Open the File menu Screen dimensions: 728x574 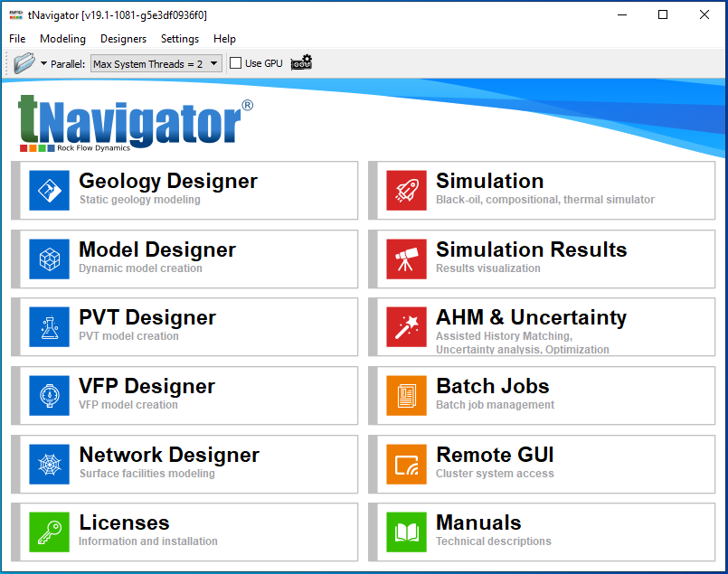tap(17, 39)
